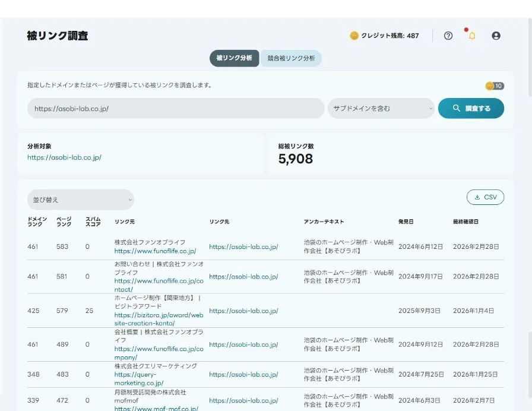
Task: Open link target in ビジトラアワード row
Action: click(x=243, y=311)
